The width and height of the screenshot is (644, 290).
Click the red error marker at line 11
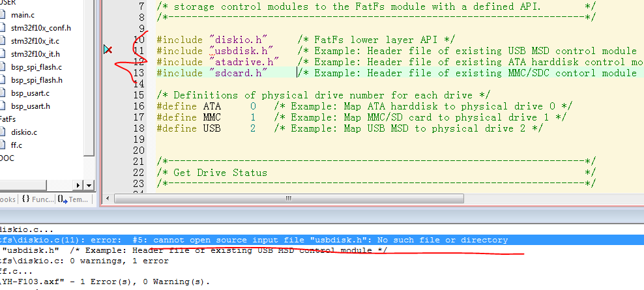(108, 50)
